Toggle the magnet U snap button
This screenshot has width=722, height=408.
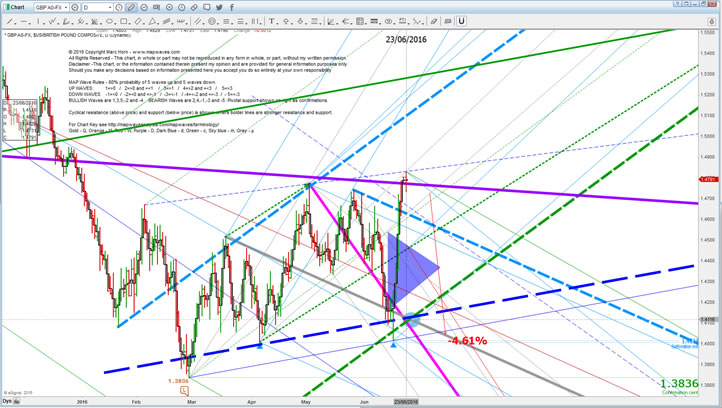(x=461, y=21)
